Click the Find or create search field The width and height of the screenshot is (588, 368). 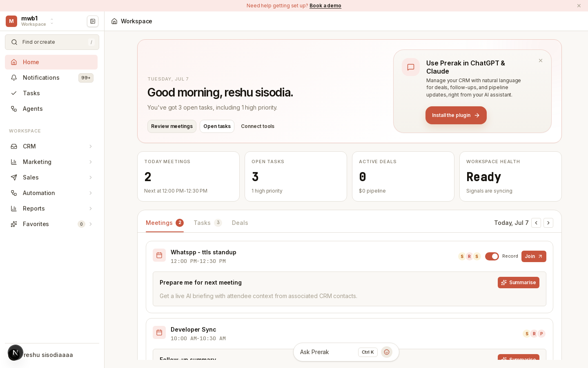(x=52, y=42)
